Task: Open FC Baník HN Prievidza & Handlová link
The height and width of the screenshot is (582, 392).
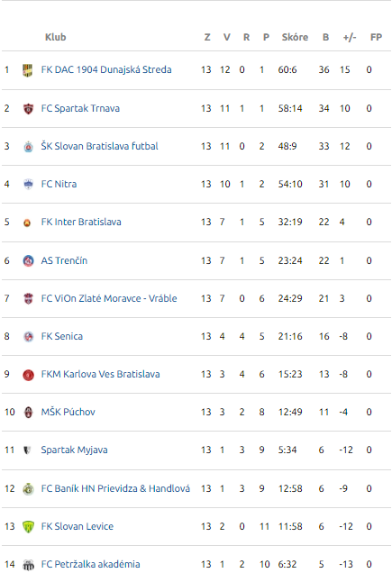Action: tap(115, 488)
